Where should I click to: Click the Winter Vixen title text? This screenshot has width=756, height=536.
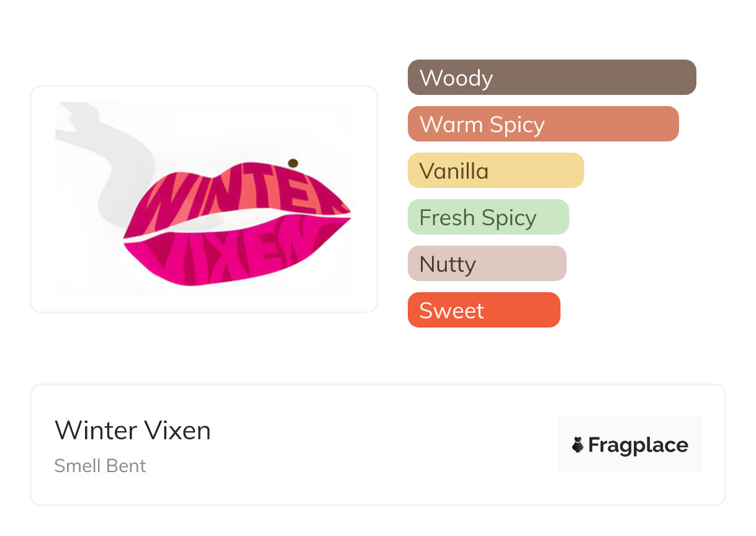[x=133, y=431]
